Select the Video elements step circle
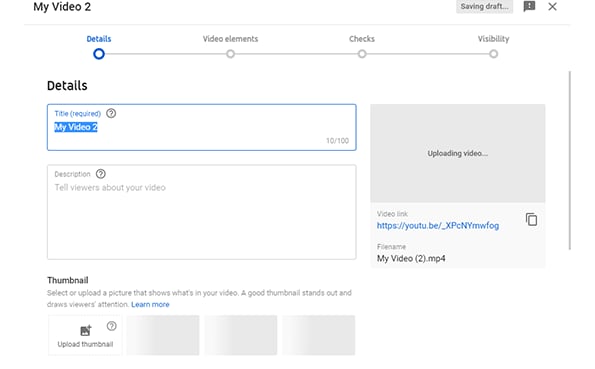595x369 pixels. [230, 54]
